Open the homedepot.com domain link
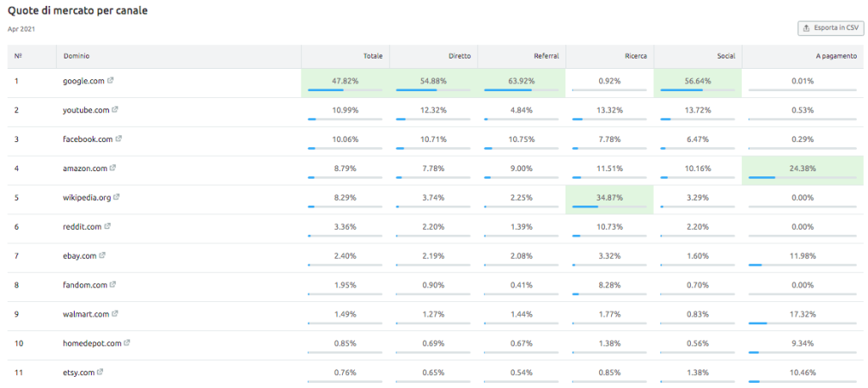The image size is (868, 388). click(92, 343)
